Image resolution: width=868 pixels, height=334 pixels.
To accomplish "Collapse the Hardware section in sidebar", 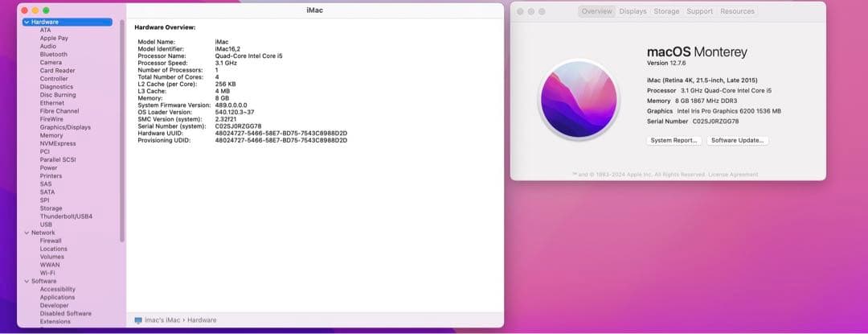I will point(27,22).
